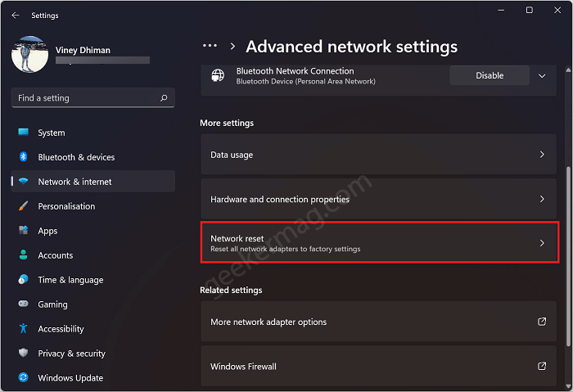Click the Apps grid icon
Image resolution: width=573 pixels, height=392 pixels.
coord(24,230)
